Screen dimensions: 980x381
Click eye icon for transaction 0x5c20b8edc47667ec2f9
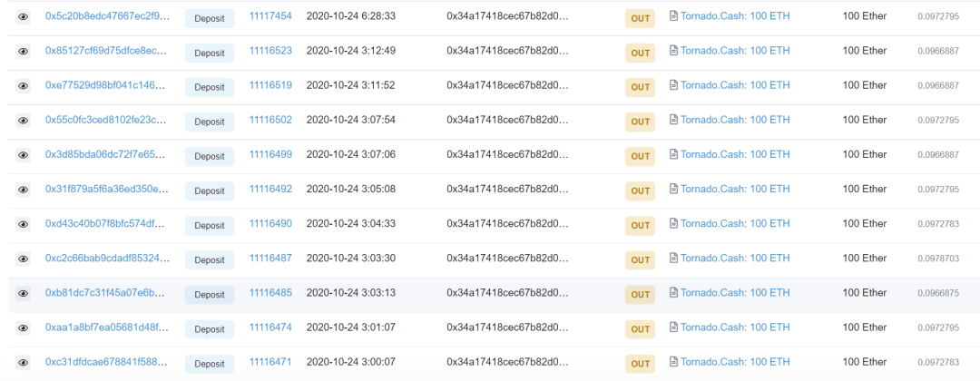pos(23,16)
